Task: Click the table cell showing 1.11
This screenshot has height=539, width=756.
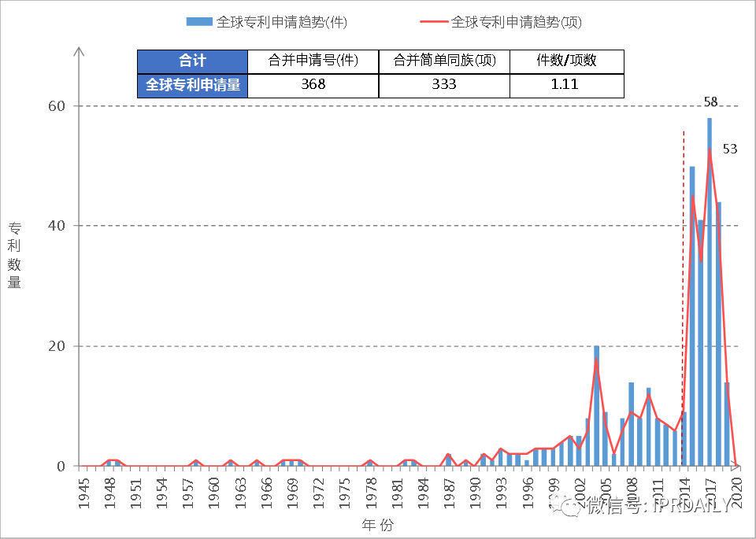Action: (566, 86)
